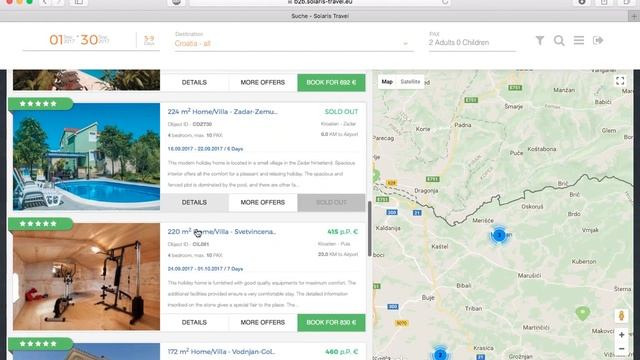
Task: Change the 3-9 days duration field
Action: pos(149,40)
